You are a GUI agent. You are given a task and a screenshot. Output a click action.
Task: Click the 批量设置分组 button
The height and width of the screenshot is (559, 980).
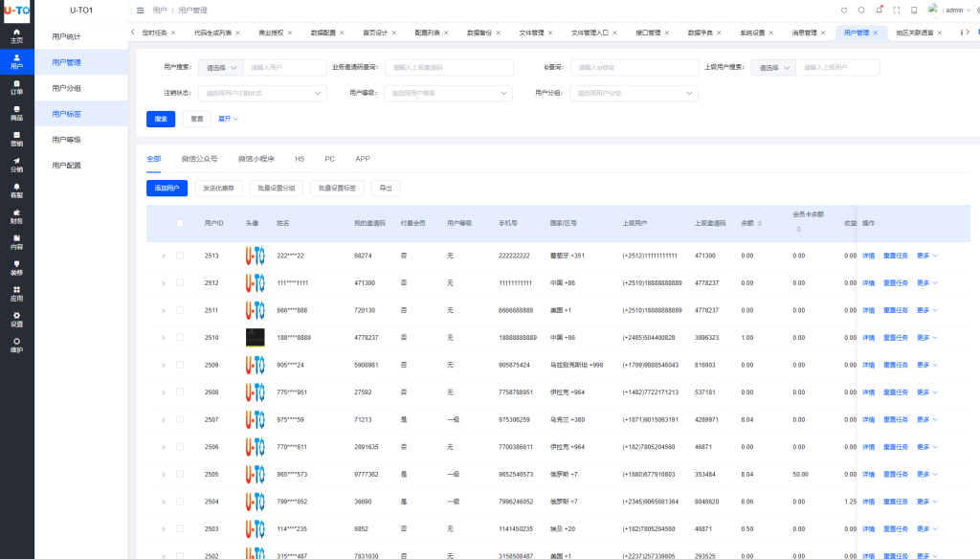(x=277, y=189)
